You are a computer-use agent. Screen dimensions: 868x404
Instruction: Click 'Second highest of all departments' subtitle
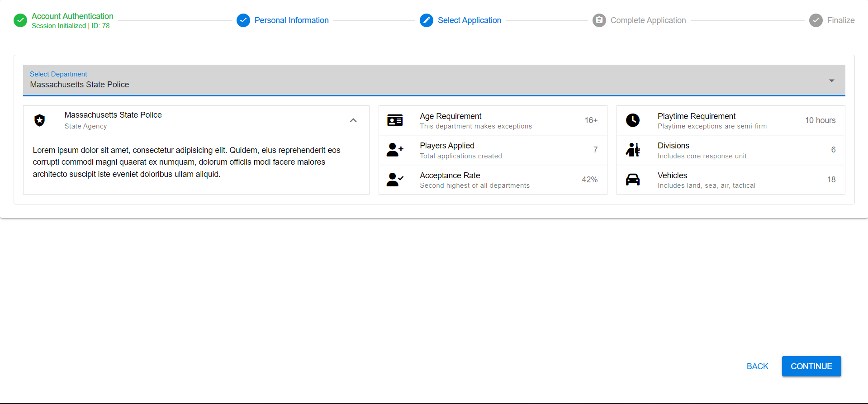474,185
